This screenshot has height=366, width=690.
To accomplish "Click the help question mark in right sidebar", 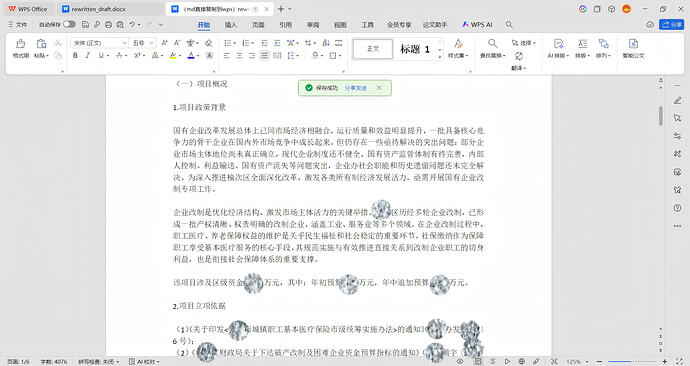I will pyautogui.click(x=677, y=208).
